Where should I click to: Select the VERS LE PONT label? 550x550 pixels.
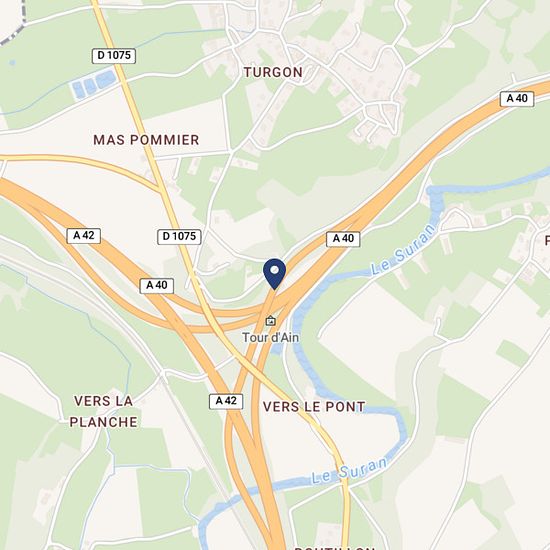(314, 407)
